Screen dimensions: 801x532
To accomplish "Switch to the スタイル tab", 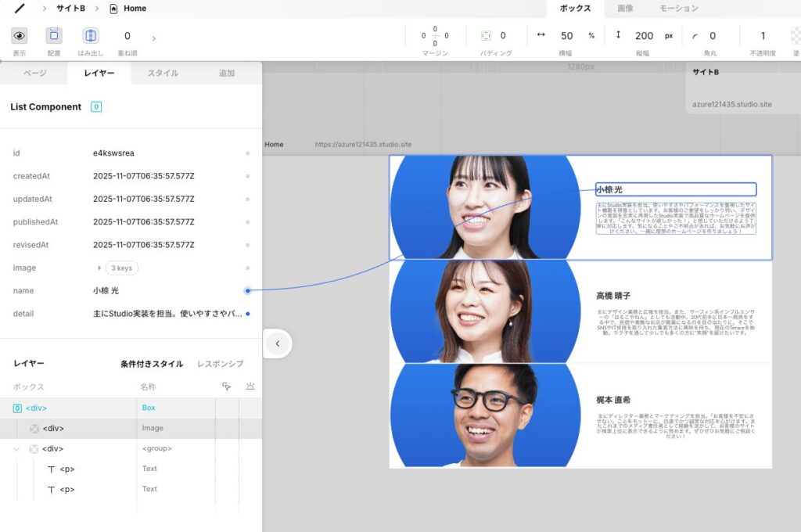I will click(163, 73).
